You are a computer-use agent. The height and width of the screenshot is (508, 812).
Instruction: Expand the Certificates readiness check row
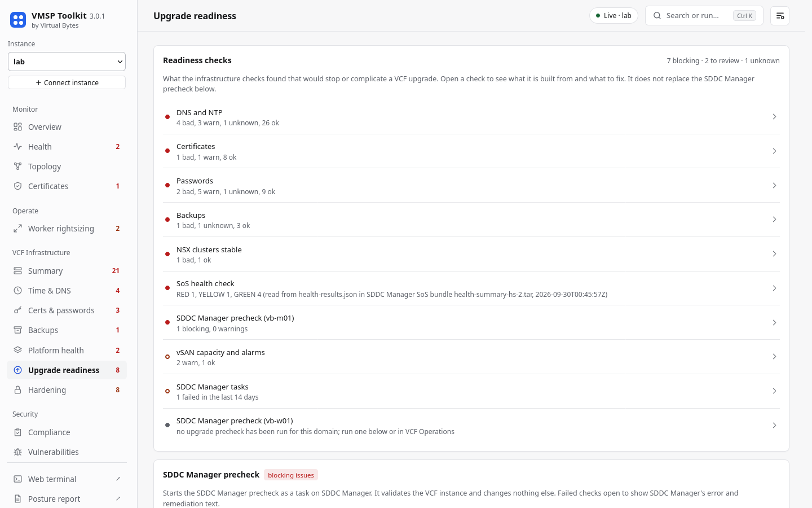tap(471, 151)
